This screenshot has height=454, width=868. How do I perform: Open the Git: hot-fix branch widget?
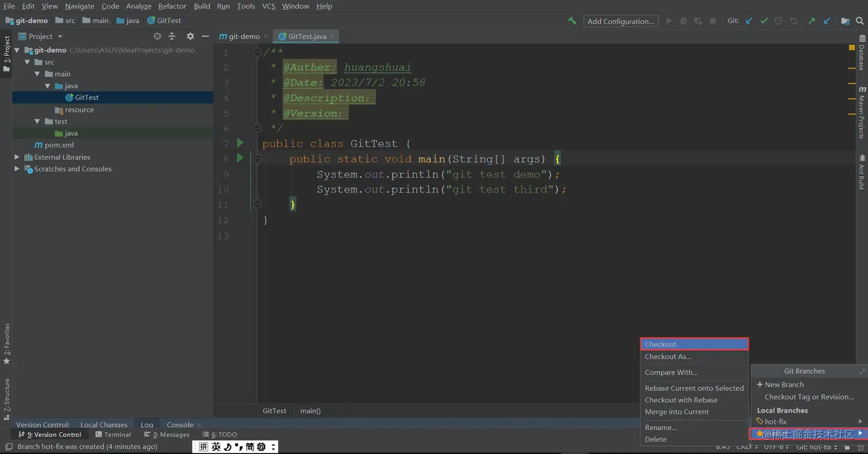[816, 447]
